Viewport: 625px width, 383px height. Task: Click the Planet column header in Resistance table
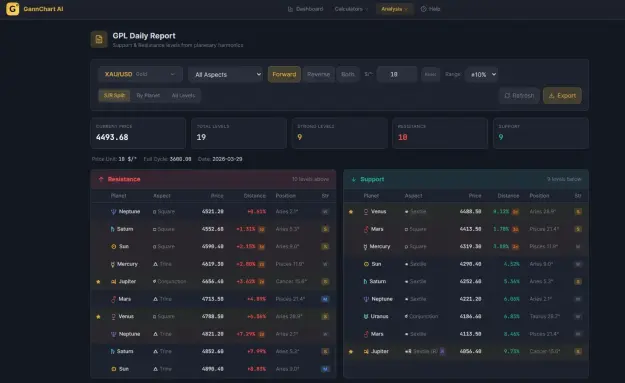click(x=118, y=196)
